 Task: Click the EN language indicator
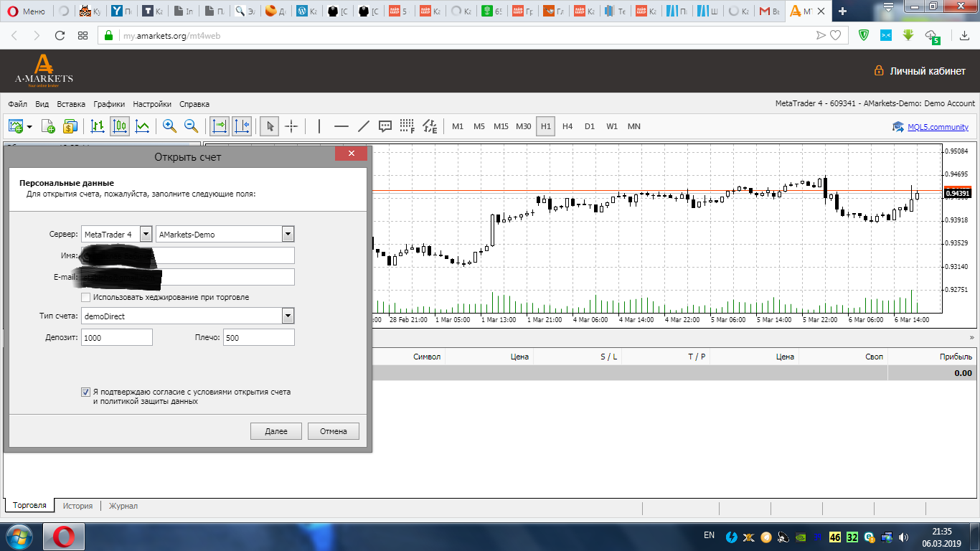point(710,536)
